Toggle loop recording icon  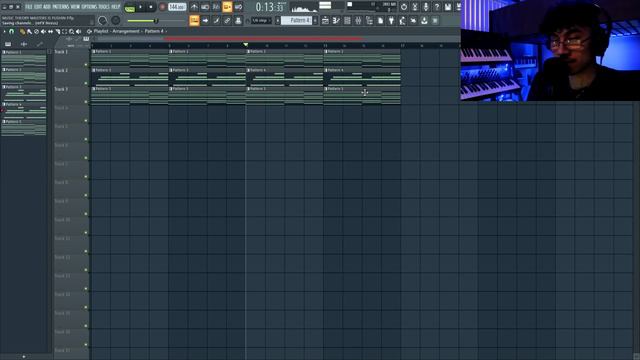238,7
